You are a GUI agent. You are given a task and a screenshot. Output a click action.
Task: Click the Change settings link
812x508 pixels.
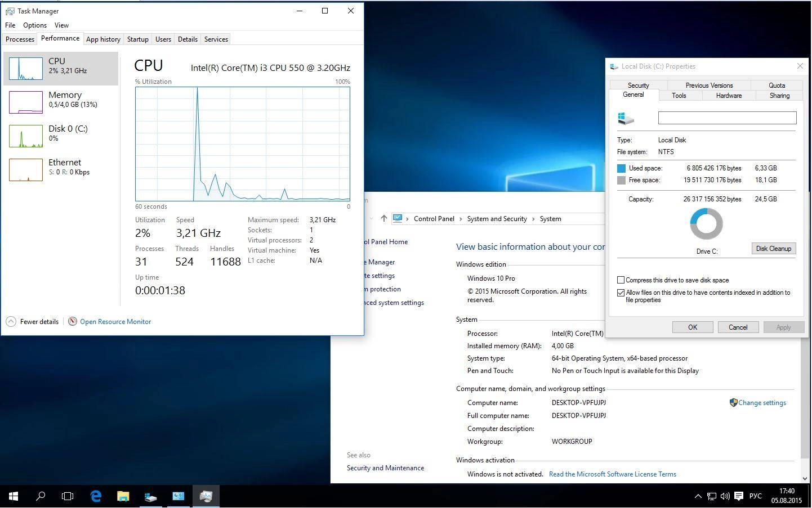pyautogui.click(x=762, y=403)
